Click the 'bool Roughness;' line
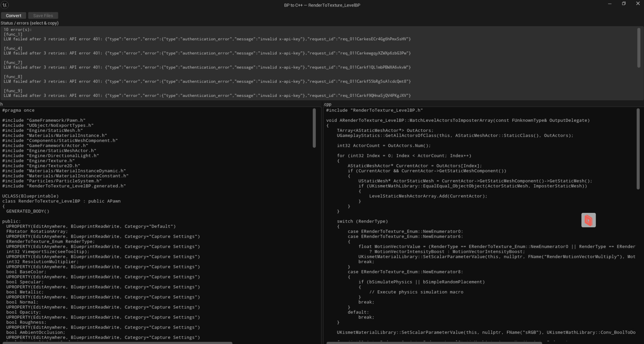 click(26, 322)
